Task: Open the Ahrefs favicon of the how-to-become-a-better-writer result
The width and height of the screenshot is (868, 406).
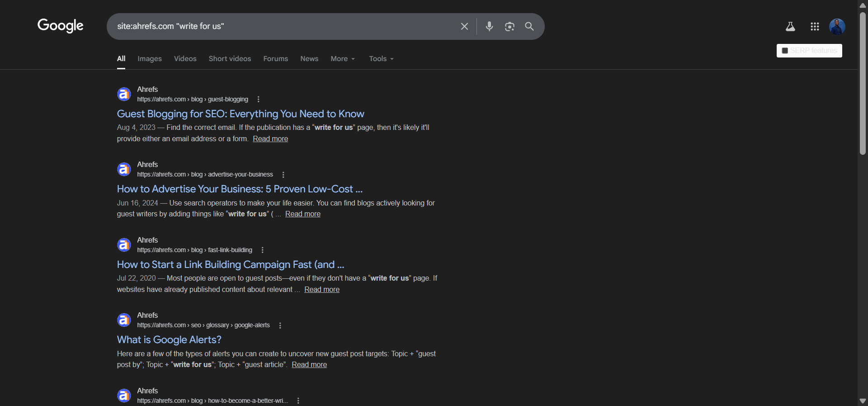Action: pyautogui.click(x=124, y=396)
